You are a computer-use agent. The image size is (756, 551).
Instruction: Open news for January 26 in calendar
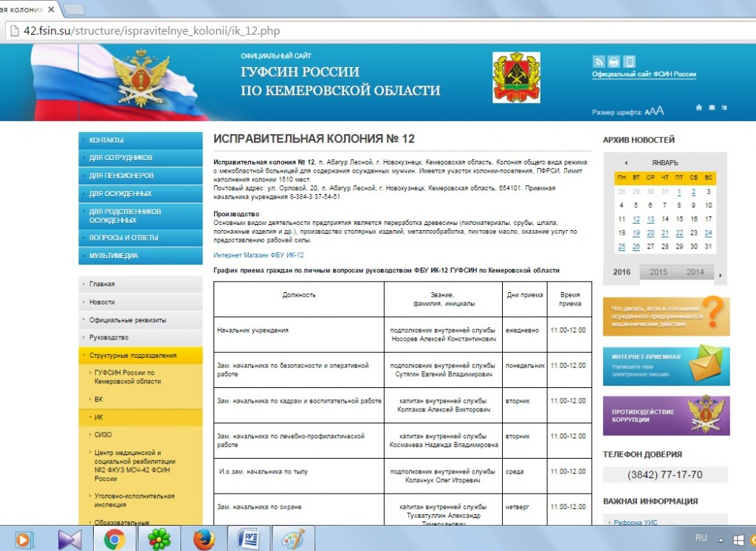636,246
